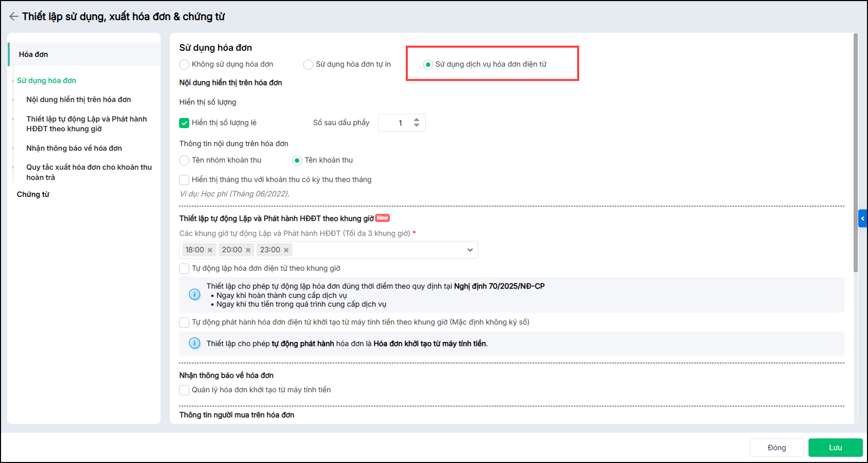
Task: Click the Thông tin nội dung trên hóa đơn label
Action: pos(234,144)
